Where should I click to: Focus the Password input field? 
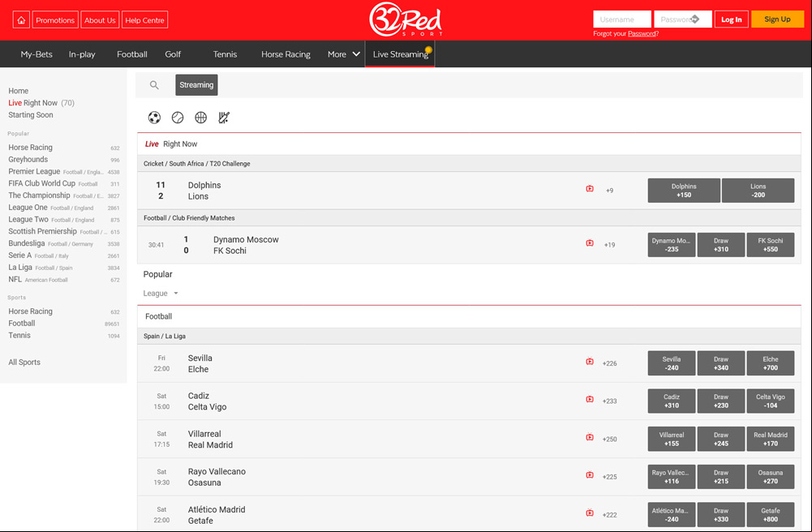[x=682, y=19]
